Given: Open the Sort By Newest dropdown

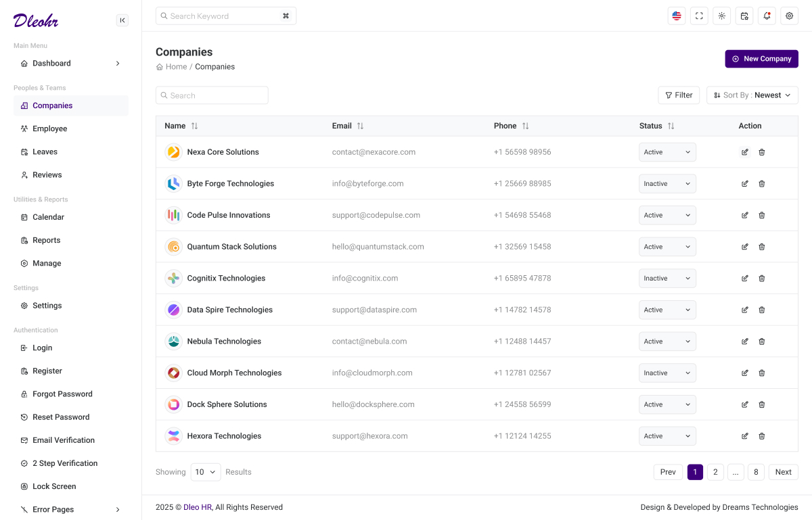Looking at the screenshot, I should (752, 95).
